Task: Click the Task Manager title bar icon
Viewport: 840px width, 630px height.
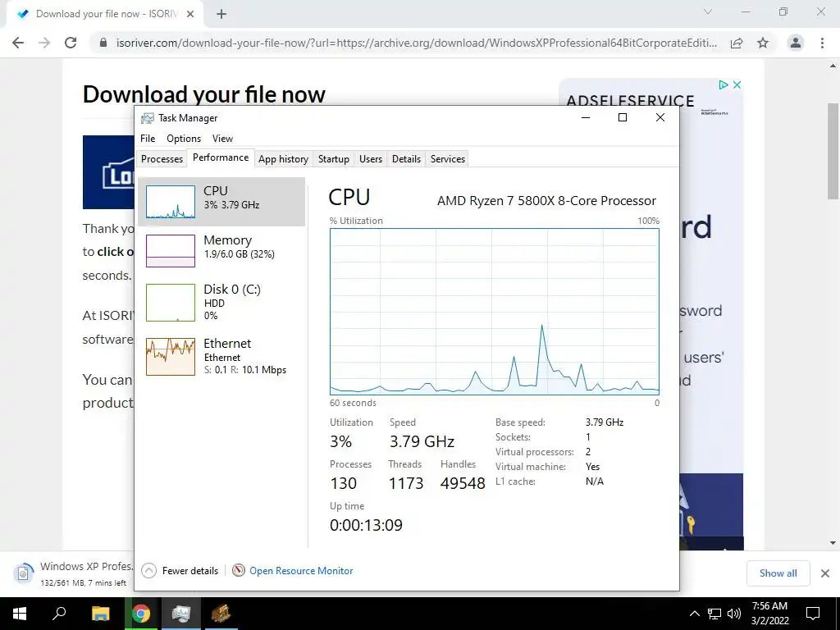Action: [x=148, y=118]
